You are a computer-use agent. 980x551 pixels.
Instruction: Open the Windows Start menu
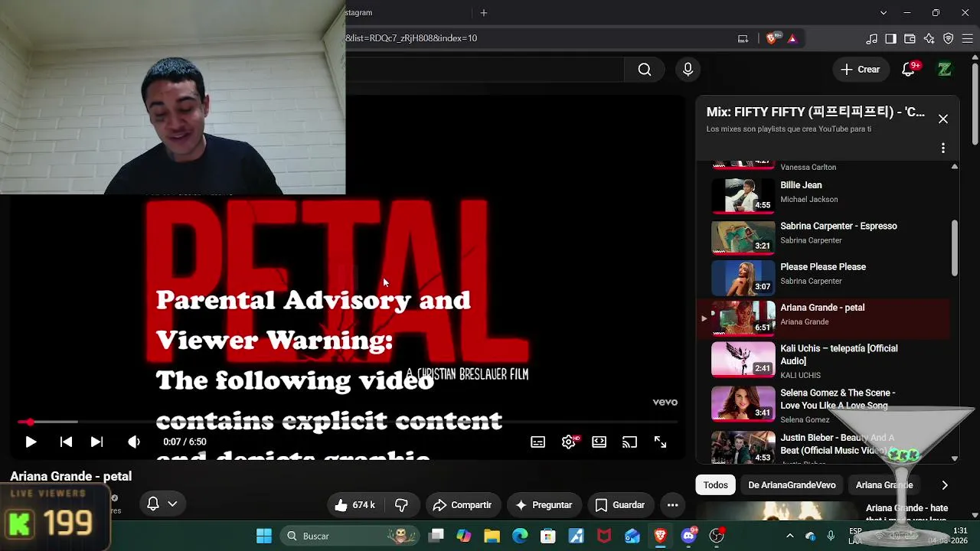(x=264, y=536)
